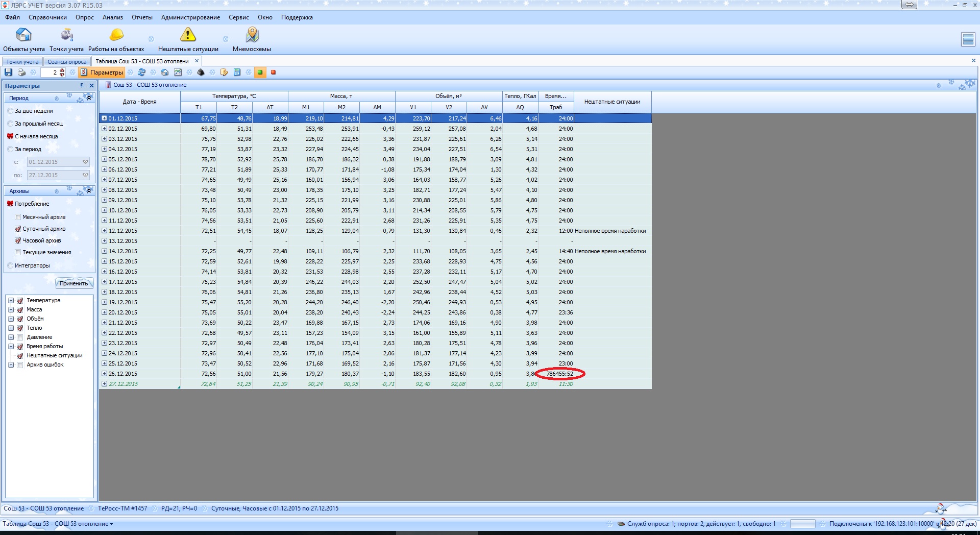Close the Таблица Сош 53 tab
Viewport: 980px width, 535px height.
(x=197, y=61)
